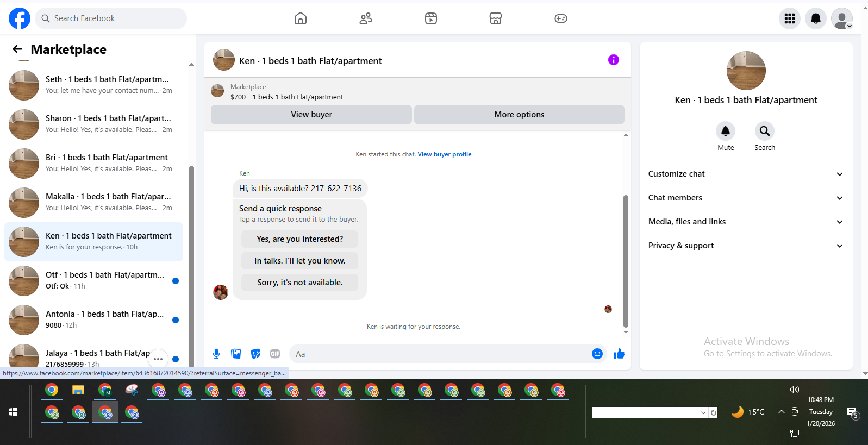Viewport: 868px width, 445px height.
Task: Send quick reply 'Yes, are you interested?'
Action: (299, 239)
